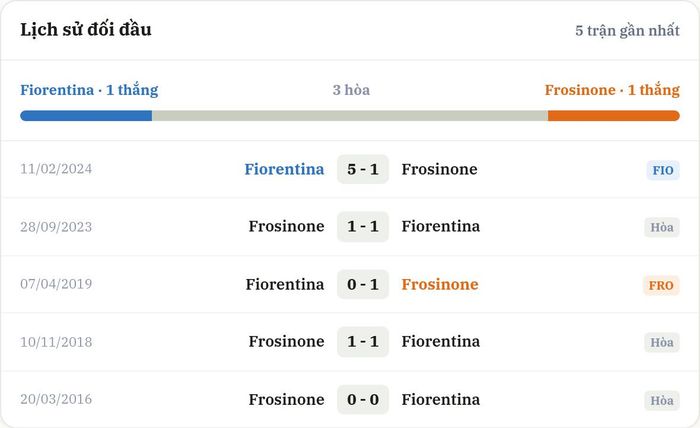Click the orange segment of the results bar
The image size is (700, 428).
(x=614, y=116)
